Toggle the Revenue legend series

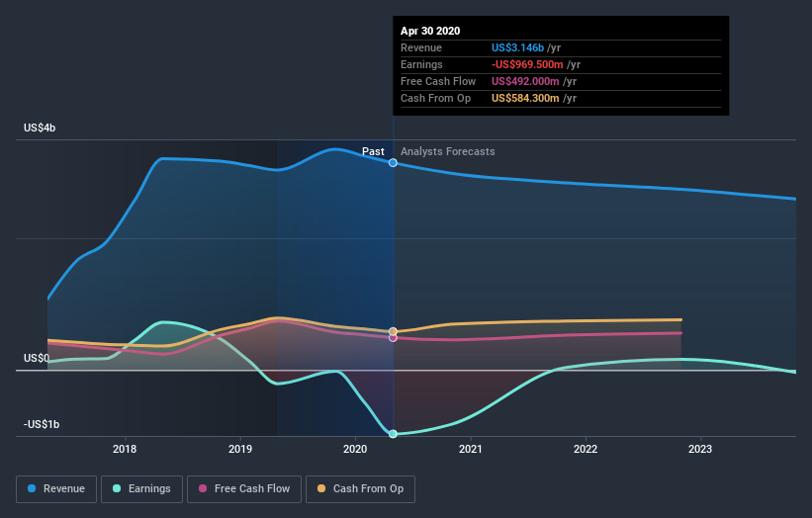pos(56,489)
